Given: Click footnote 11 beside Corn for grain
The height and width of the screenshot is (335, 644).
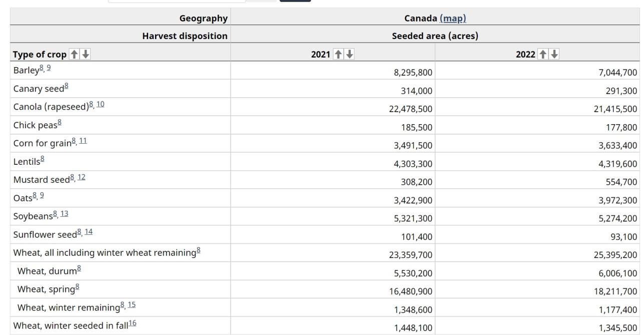Looking at the screenshot, I should tap(83, 141).
